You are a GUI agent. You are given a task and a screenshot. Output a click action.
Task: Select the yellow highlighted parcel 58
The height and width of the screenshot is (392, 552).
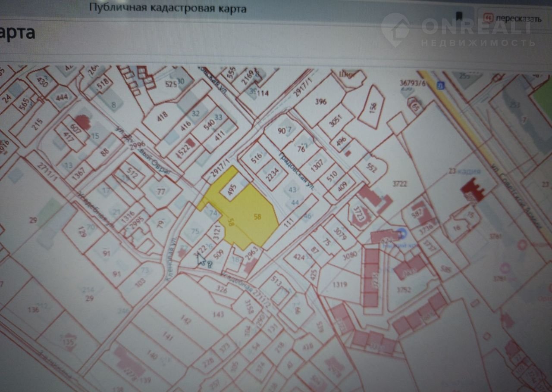click(257, 217)
